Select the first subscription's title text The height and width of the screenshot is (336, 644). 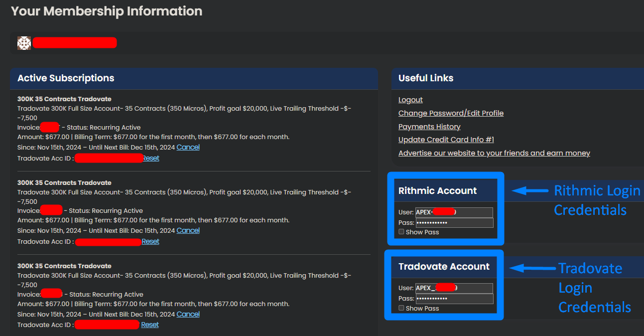click(64, 99)
